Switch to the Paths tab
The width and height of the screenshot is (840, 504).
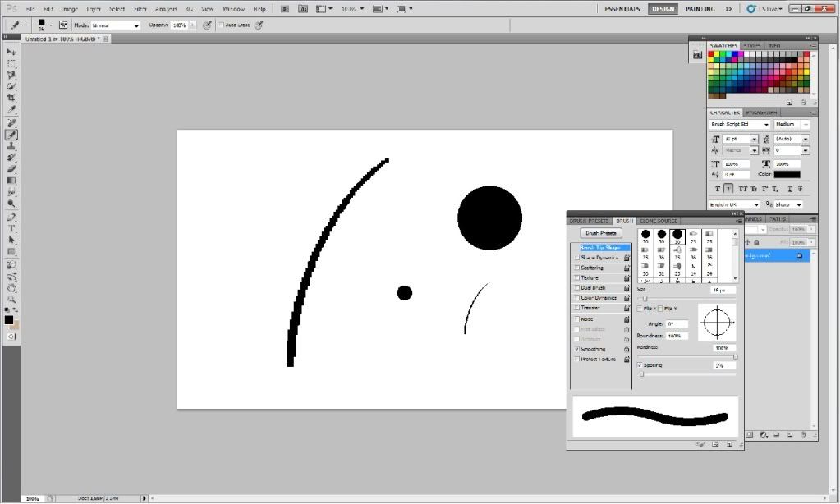[778, 219]
